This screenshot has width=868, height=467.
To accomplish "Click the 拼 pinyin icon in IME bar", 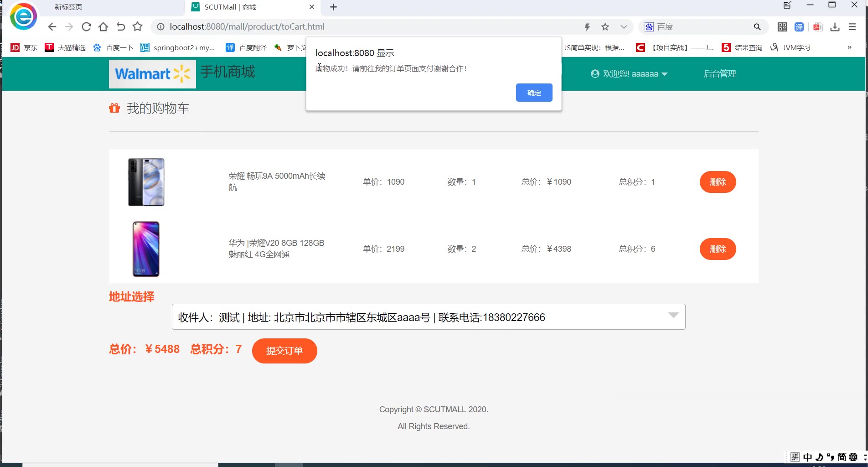I will [x=795, y=457].
